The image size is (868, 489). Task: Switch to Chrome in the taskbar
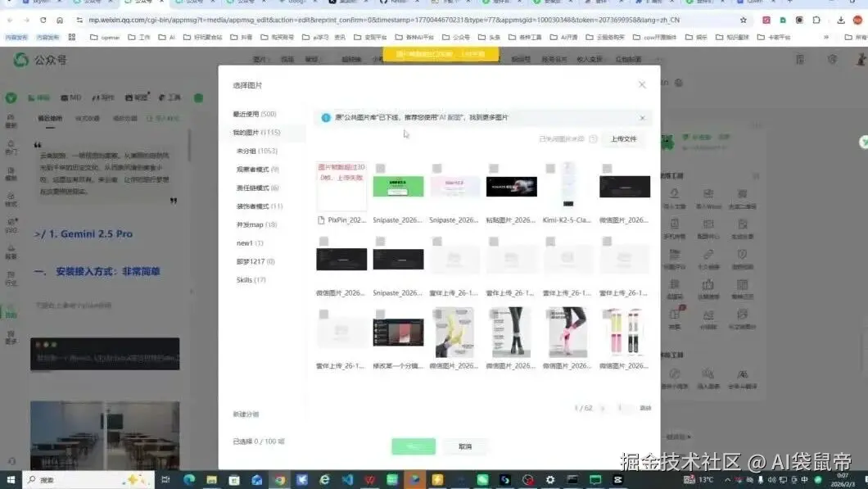(x=279, y=480)
